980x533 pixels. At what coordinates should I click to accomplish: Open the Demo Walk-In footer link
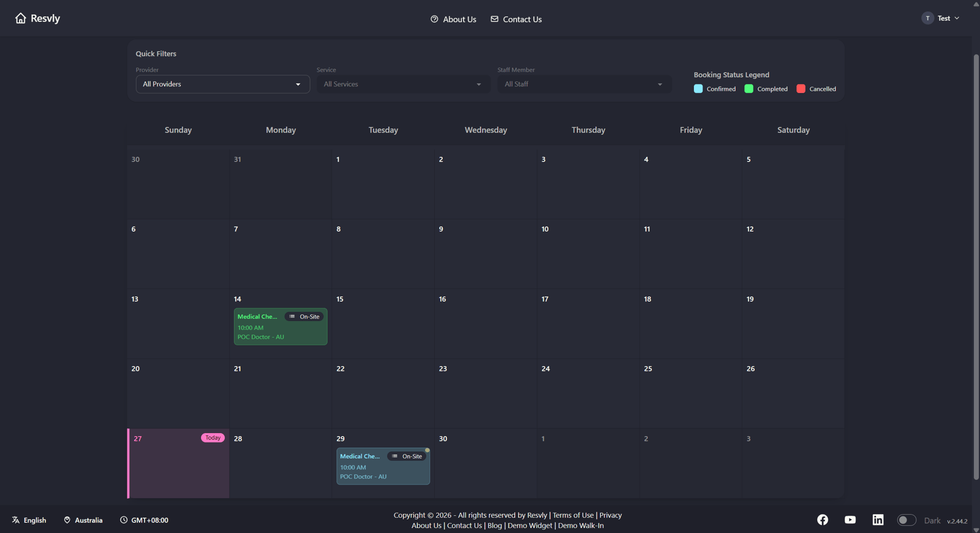coord(581,526)
